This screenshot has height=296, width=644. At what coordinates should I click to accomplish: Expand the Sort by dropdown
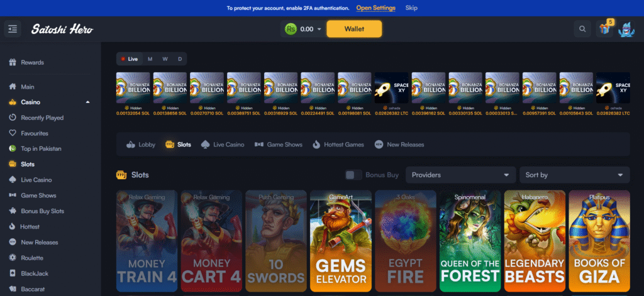coord(575,175)
